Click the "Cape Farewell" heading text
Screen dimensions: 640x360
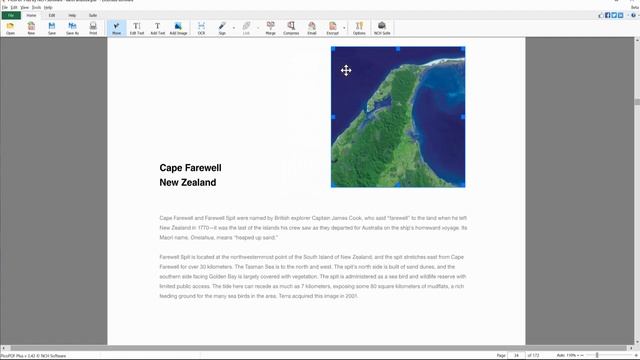pyautogui.click(x=190, y=168)
